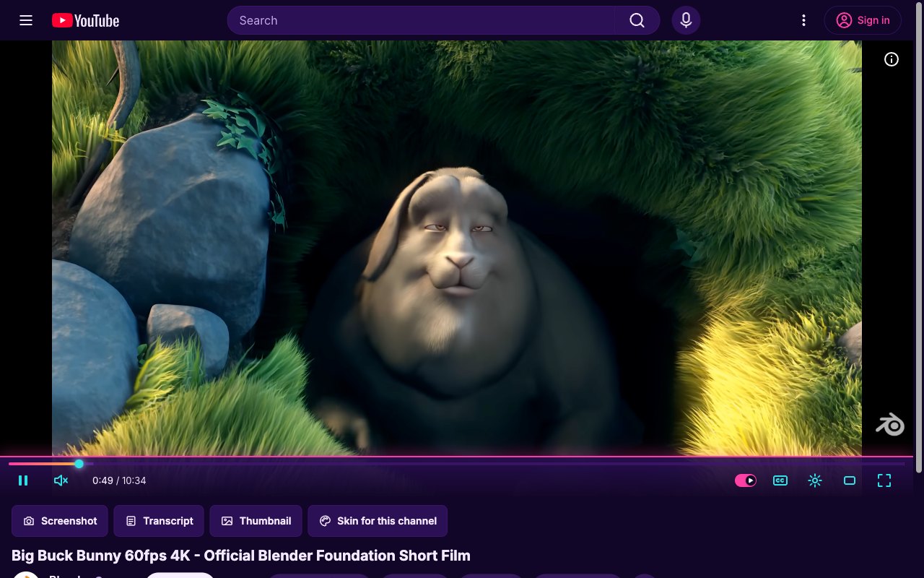Get the video Thumbnail

tap(256, 521)
